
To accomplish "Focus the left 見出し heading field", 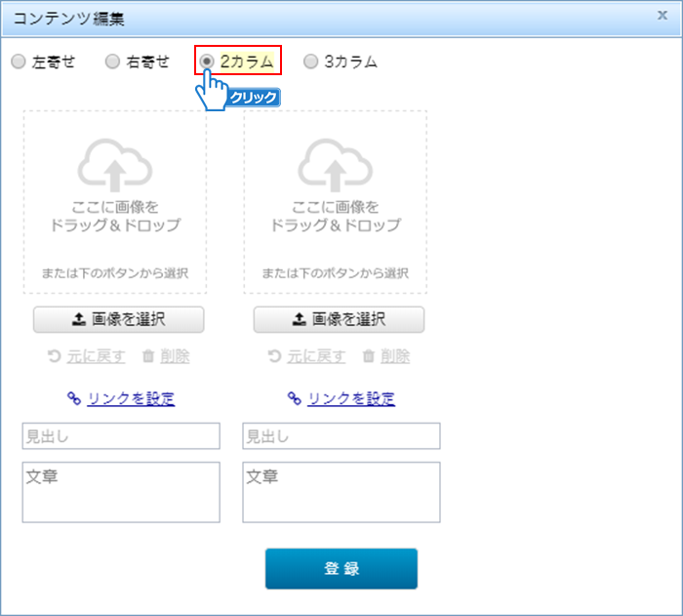I will tap(121, 436).
